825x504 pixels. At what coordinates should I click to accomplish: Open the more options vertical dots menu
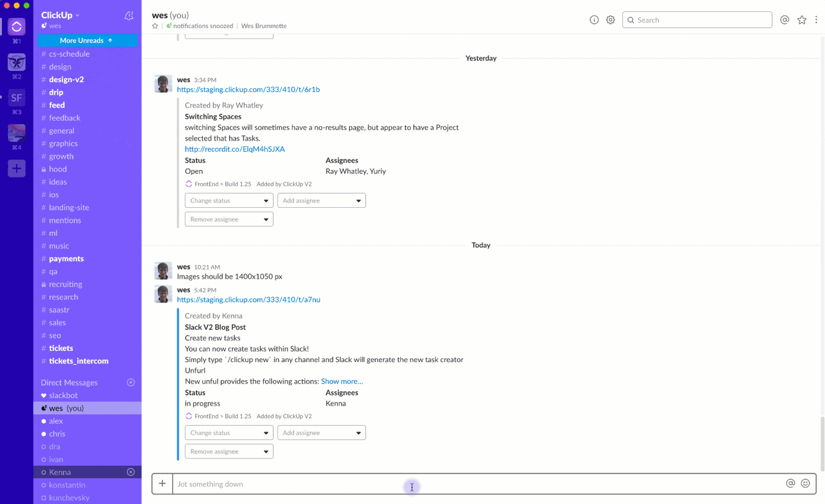tap(816, 20)
